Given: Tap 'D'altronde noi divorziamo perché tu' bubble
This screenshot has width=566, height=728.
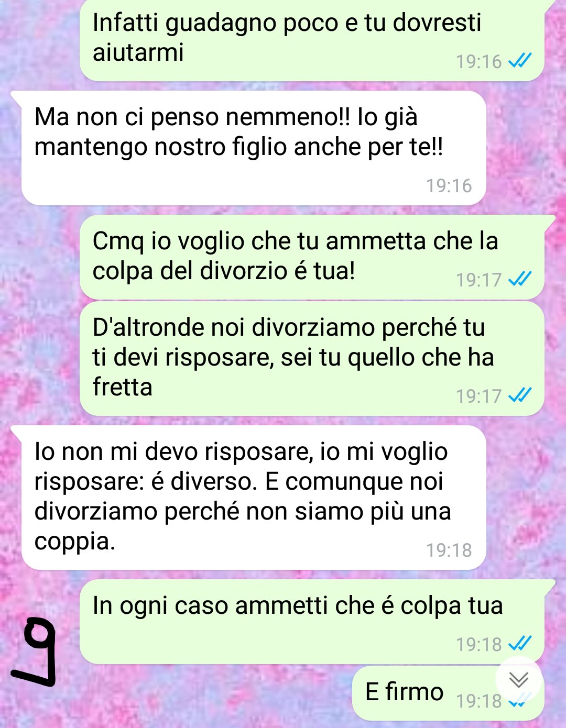Looking at the screenshot, I should [x=312, y=358].
